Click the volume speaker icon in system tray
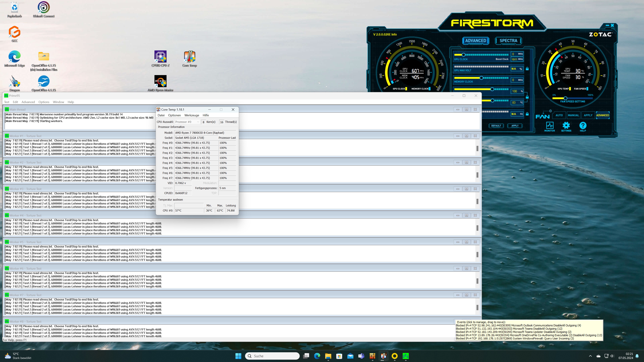This screenshot has height=362, width=644. pyautogui.click(x=612, y=356)
